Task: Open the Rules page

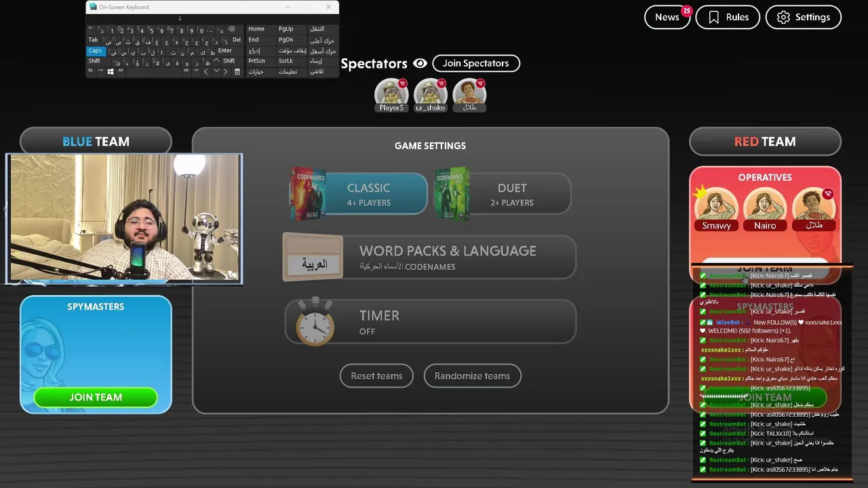Action: tap(728, 17)
